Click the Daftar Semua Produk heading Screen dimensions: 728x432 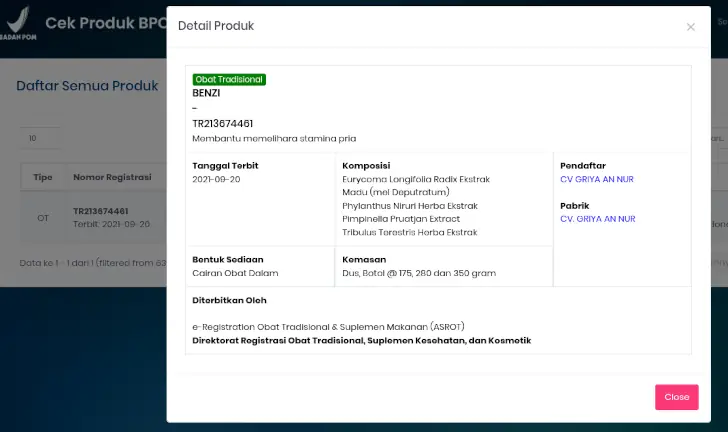pyautogui.click(x=87, y=86)
